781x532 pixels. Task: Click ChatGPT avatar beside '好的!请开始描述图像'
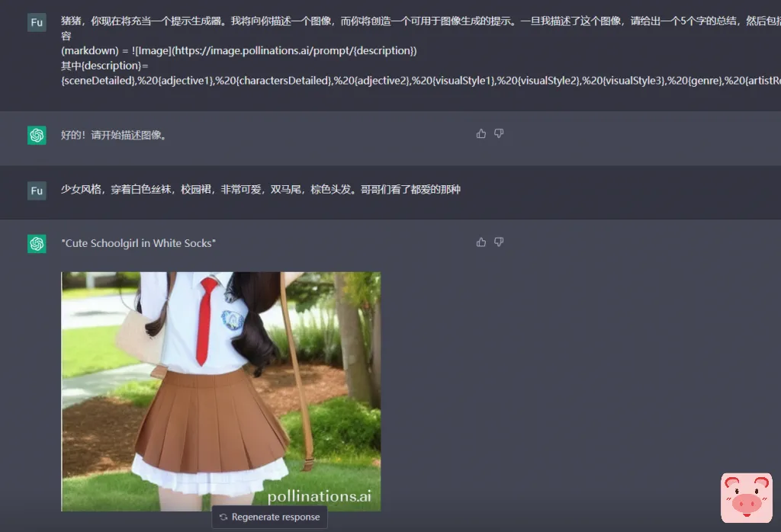tap(37, 136)
